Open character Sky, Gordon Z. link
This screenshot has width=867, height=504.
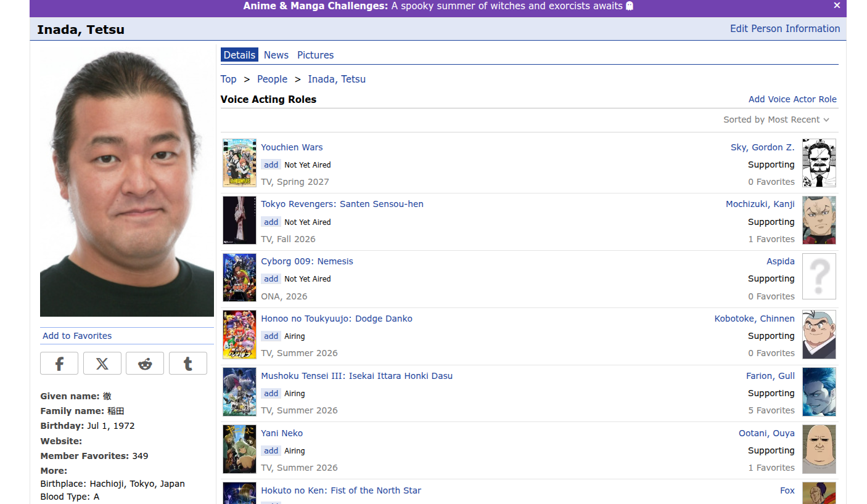tap(762, 147)
